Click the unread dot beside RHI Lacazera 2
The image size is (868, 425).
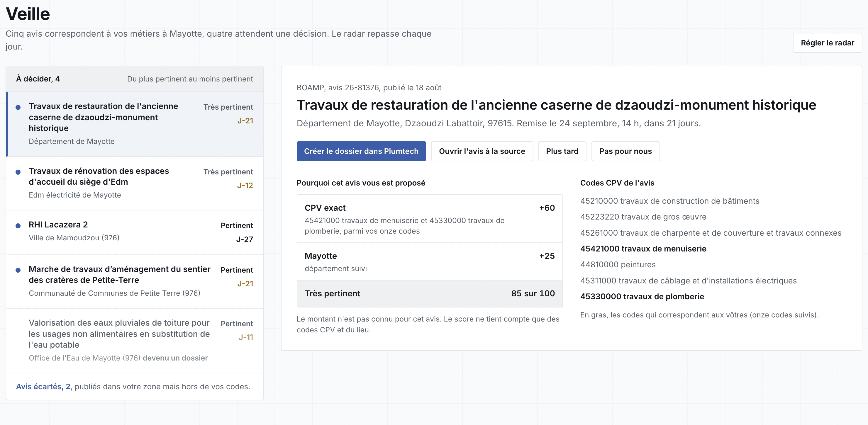[18, 226]
